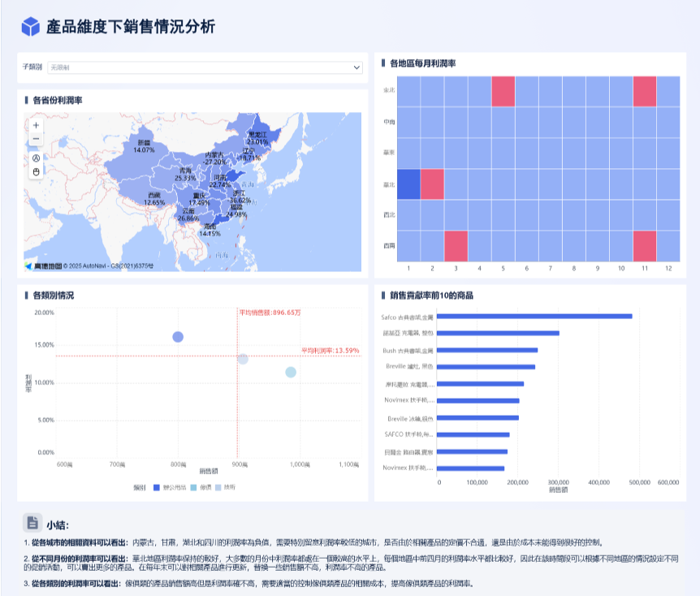Zoom out the map with minus button
Image resolution: width=700 pixels, height=596 pixels.
[x=37, y=139]
